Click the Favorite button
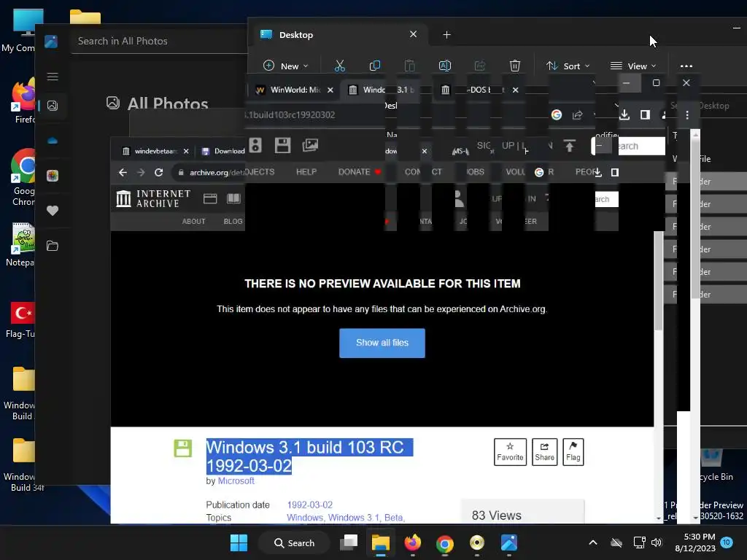Viewport: 747px width, 560px height. (510, 452)
